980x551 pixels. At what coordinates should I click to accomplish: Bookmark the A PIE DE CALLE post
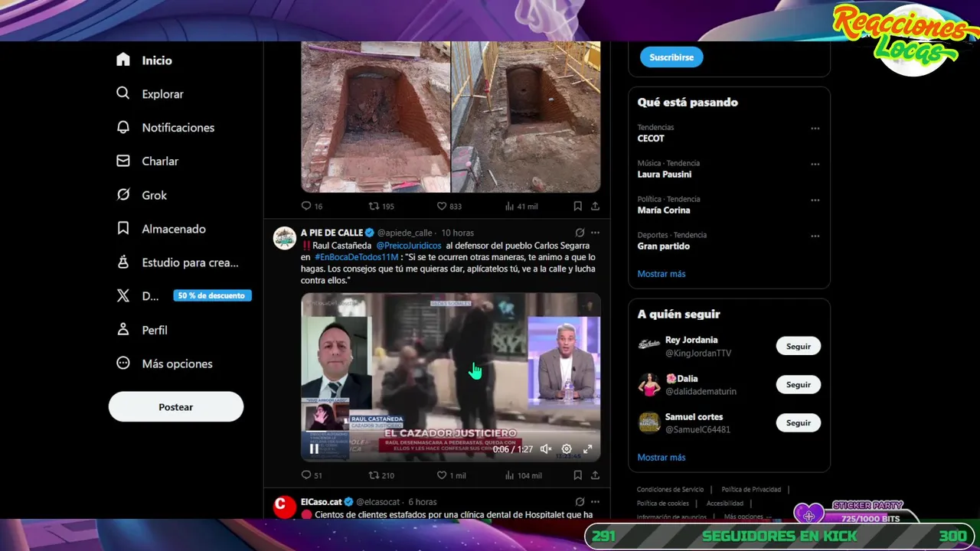[x=577, y=475]
